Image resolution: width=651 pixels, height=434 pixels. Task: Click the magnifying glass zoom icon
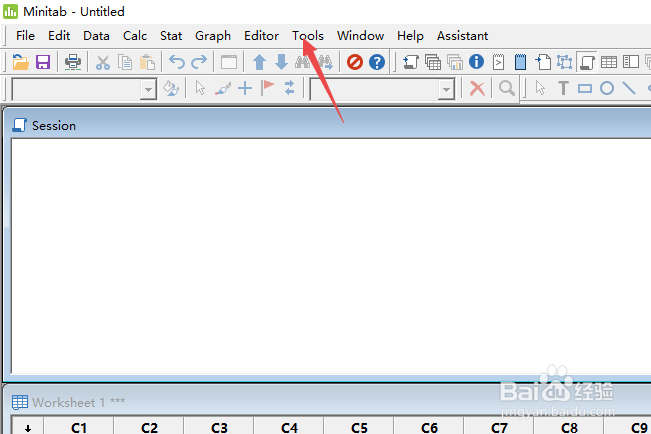point(507,88)
